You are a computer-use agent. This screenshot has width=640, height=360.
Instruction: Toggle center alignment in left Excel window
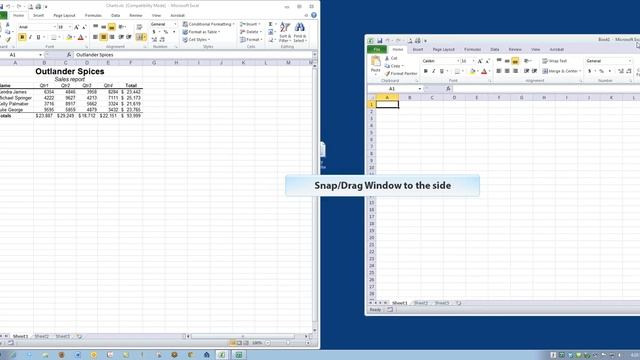pos(104,37)
